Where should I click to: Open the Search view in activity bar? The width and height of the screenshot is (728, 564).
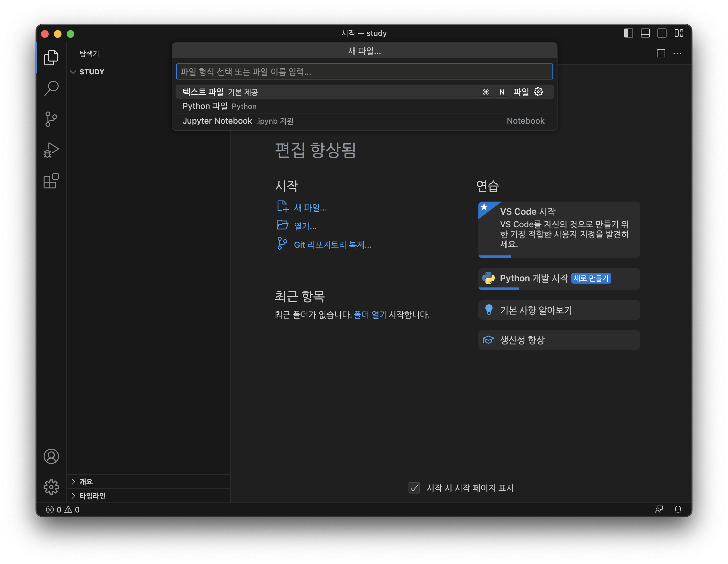(x=51, y=88)
